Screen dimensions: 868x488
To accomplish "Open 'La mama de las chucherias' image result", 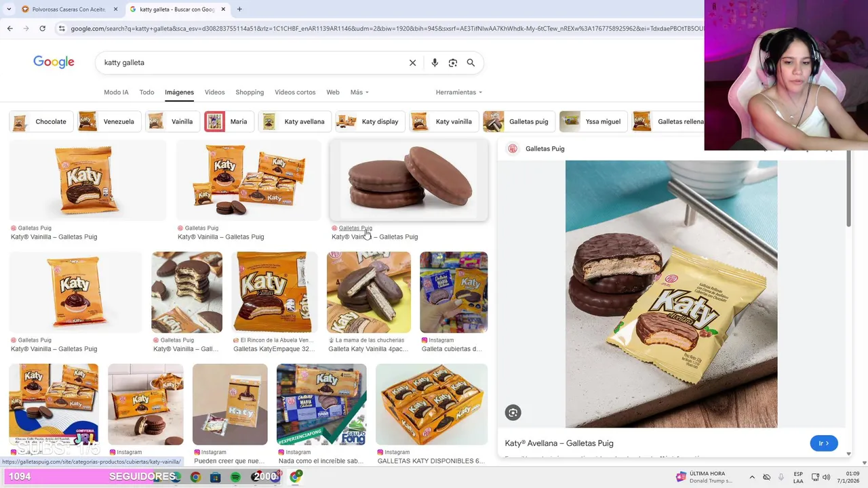I will pyautogui.click(x=369, y=292).
